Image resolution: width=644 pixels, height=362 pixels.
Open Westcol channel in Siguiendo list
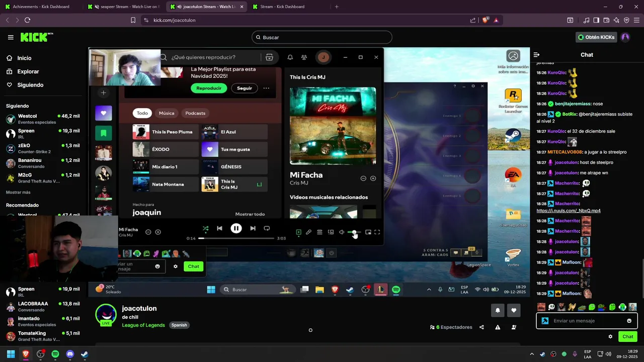click(43, 119)
